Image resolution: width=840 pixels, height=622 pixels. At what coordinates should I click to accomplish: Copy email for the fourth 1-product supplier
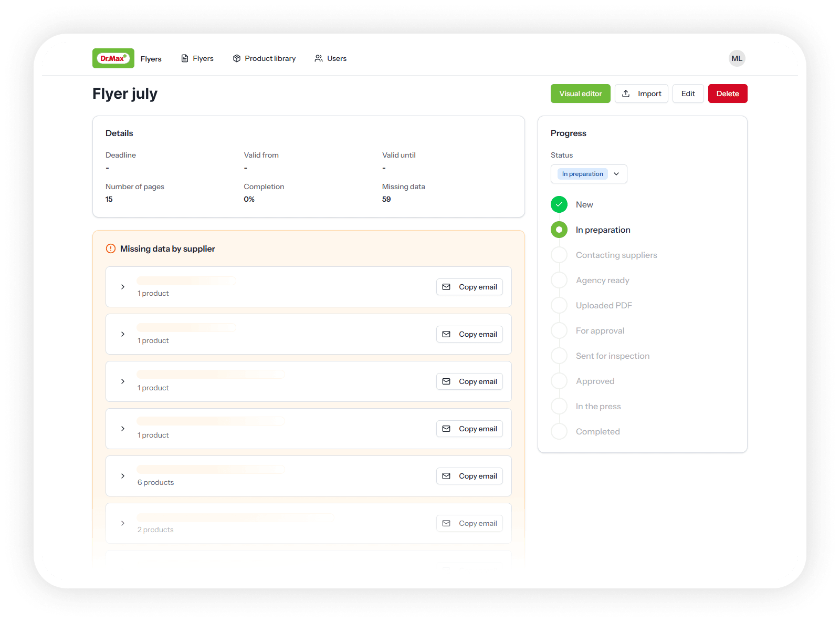469,429
